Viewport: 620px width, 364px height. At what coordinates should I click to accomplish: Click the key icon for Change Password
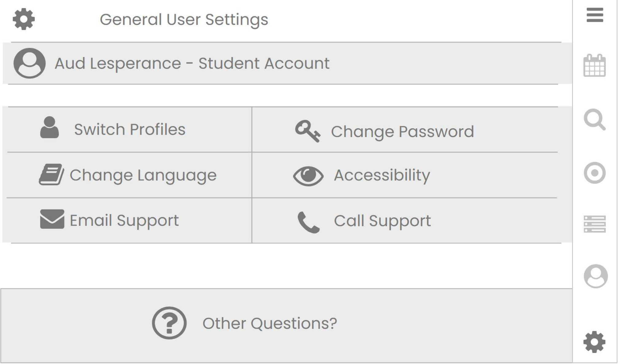point(308,131)
